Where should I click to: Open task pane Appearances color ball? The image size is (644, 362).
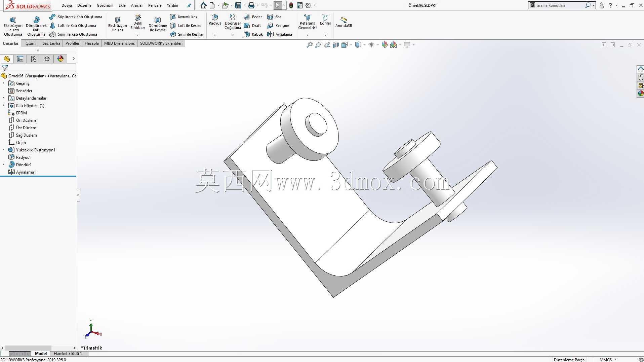click(x=641, y=94)
